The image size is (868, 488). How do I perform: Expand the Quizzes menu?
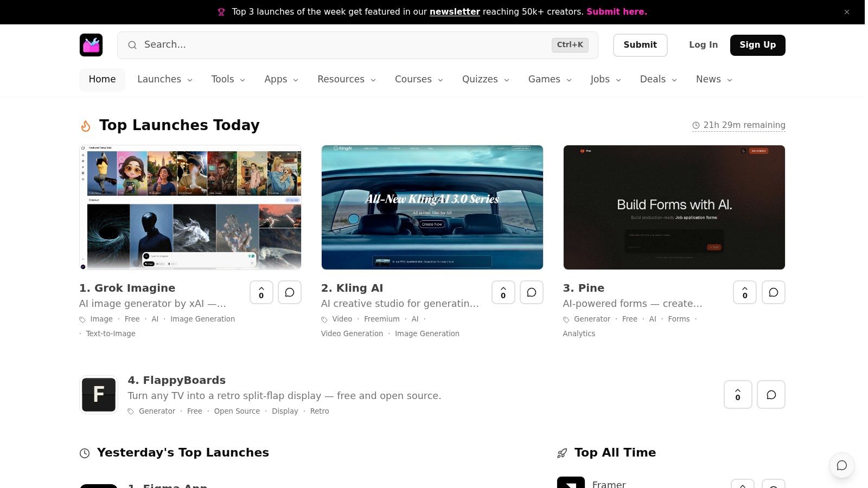click(486, 79)
